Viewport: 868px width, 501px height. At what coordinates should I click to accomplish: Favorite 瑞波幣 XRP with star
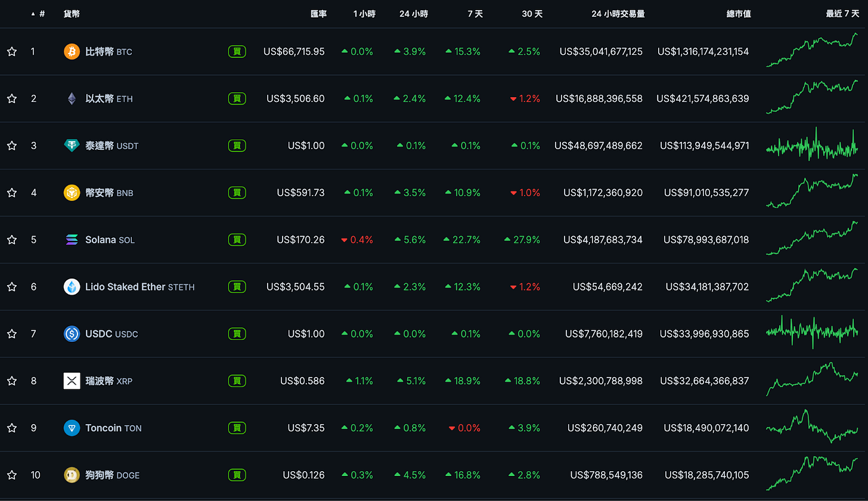click(x=12, y=381)
